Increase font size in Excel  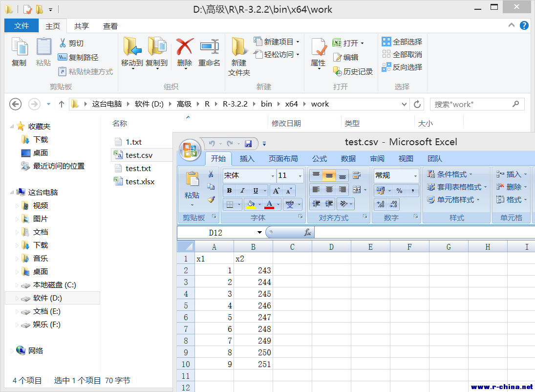(x=276, y=191)
